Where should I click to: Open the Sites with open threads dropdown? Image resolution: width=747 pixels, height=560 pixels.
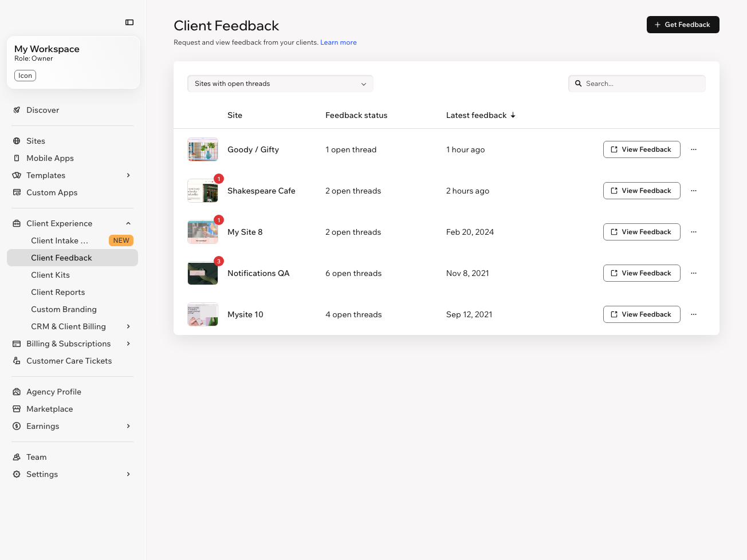click(x=280, y=84)
